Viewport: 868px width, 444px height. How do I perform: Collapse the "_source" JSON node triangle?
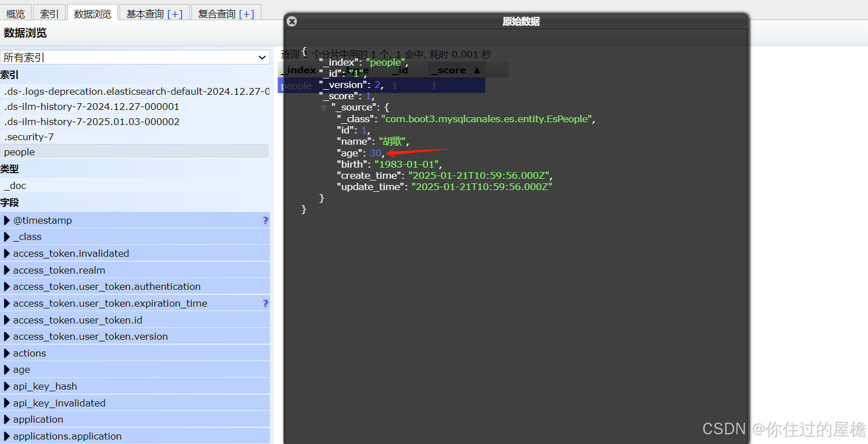(324, 108)
